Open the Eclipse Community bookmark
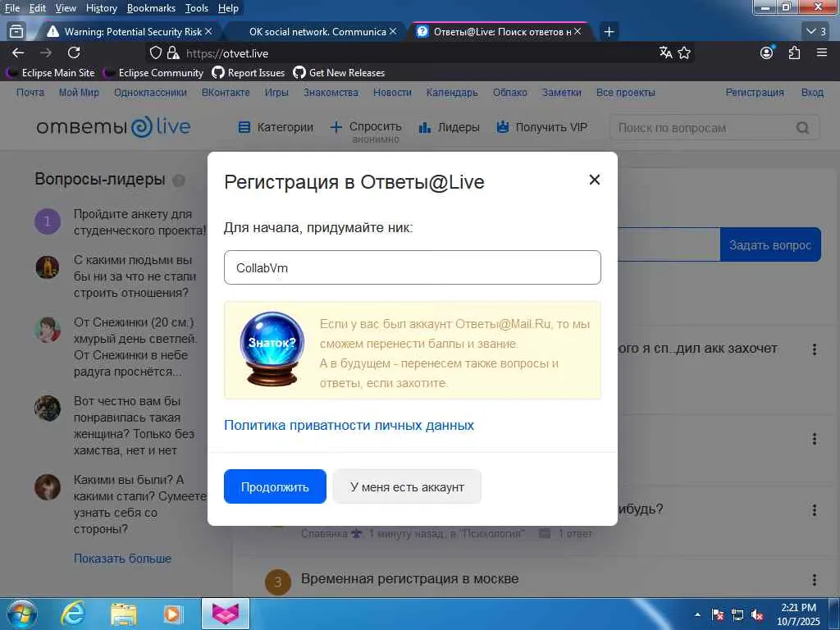The width and height of the screenshot is (840, 630). (x=154, y=72)
